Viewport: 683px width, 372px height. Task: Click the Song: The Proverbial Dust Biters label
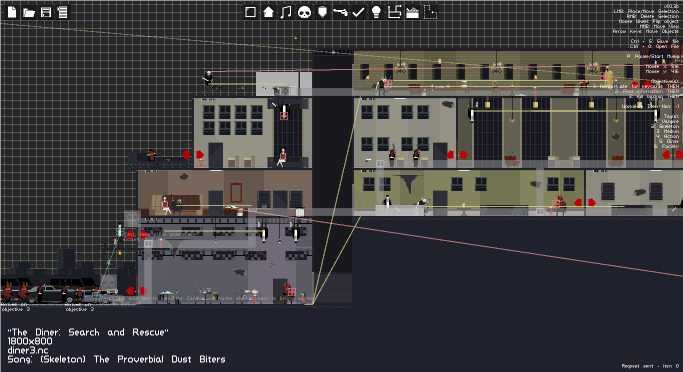116,359
